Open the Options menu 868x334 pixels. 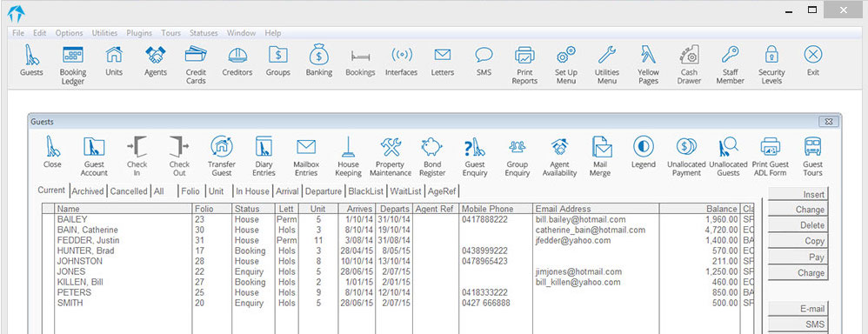pyautogui.click(x=69, y=33)
